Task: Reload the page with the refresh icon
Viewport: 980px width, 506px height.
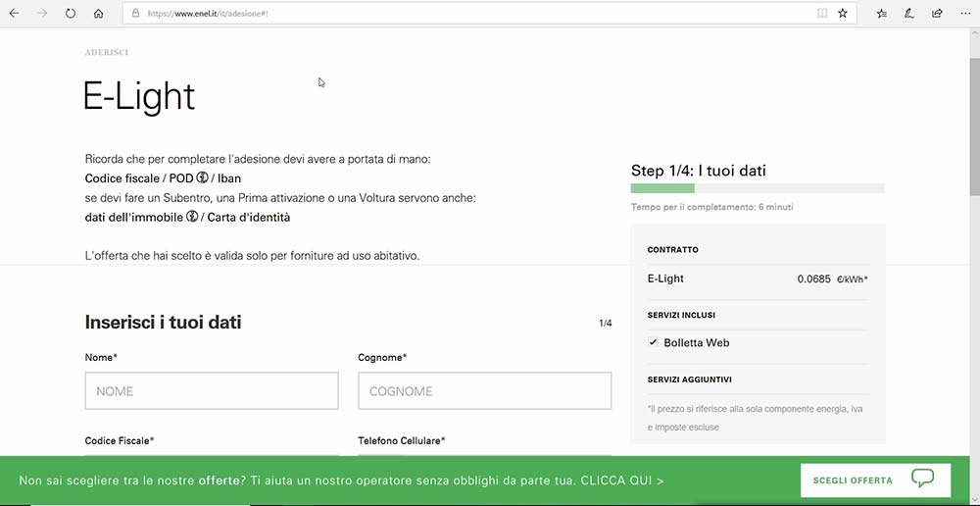Action: tap(70, 13)
